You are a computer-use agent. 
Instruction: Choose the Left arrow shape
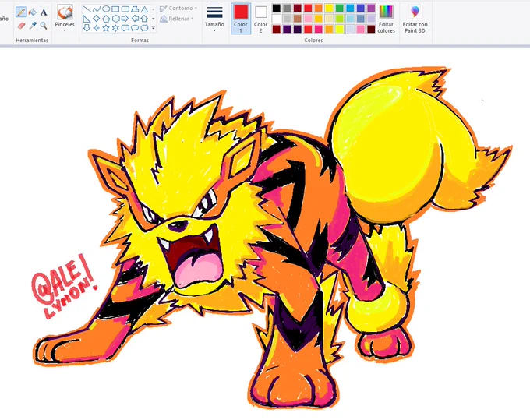135,19
